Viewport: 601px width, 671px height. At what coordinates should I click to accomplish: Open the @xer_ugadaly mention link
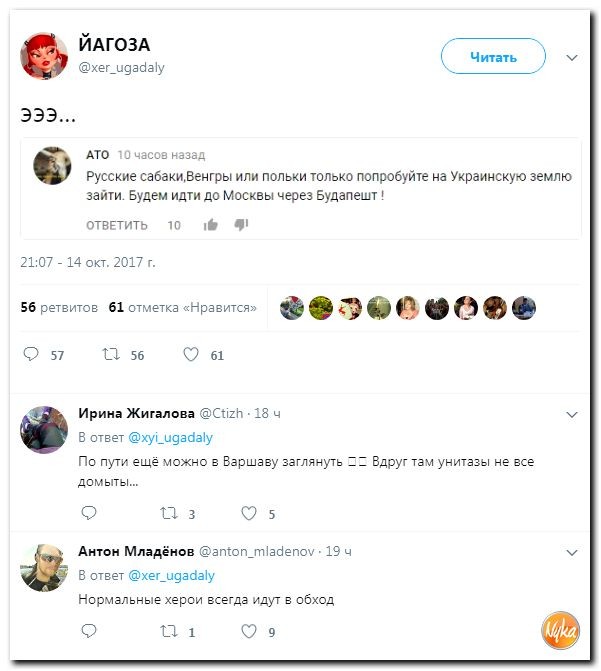[x=172, y=576]
